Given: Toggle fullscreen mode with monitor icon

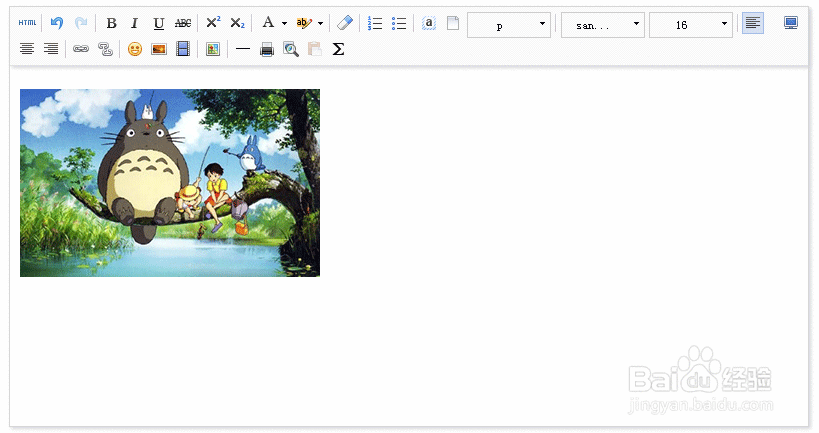Looking at the screenshot, I should pyautogui.click(x=791, y=23).
